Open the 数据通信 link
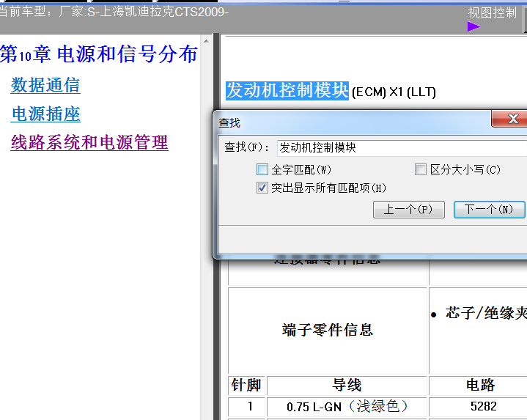Image resolution: width=527 pixels, height=420 pixels. click(45, 85)
